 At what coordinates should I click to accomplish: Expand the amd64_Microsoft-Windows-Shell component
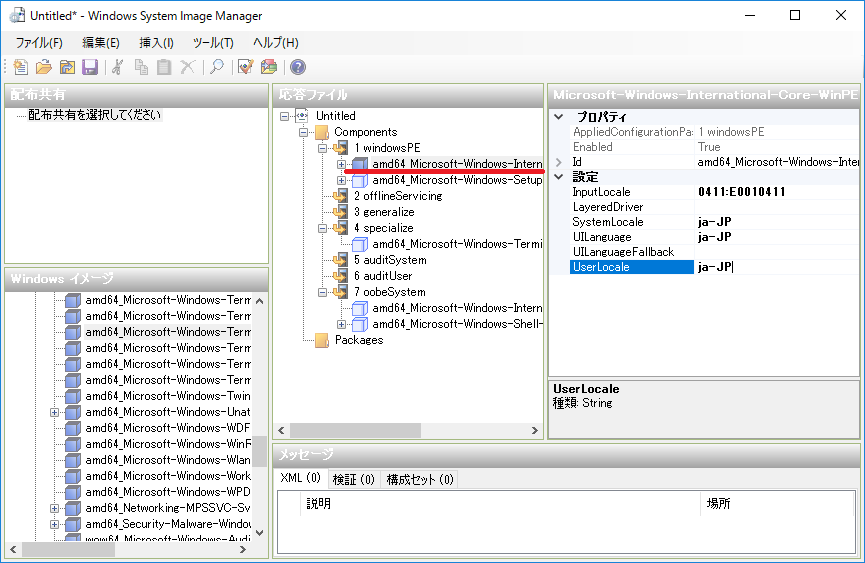[x=341, y=324]
